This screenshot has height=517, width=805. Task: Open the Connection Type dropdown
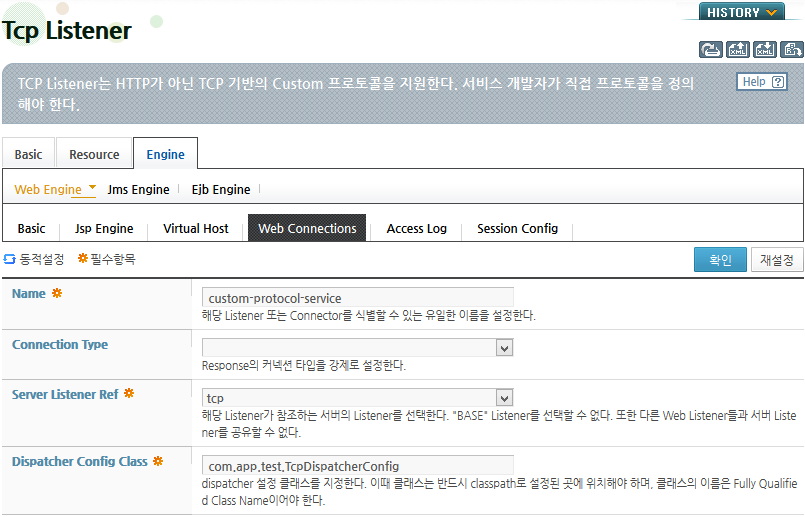[x=358, y=348]
